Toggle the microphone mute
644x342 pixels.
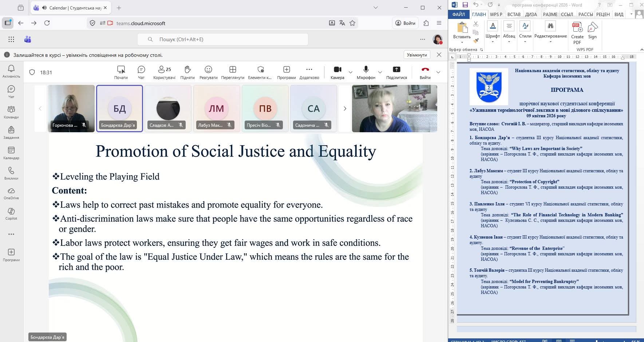[366, 72]
